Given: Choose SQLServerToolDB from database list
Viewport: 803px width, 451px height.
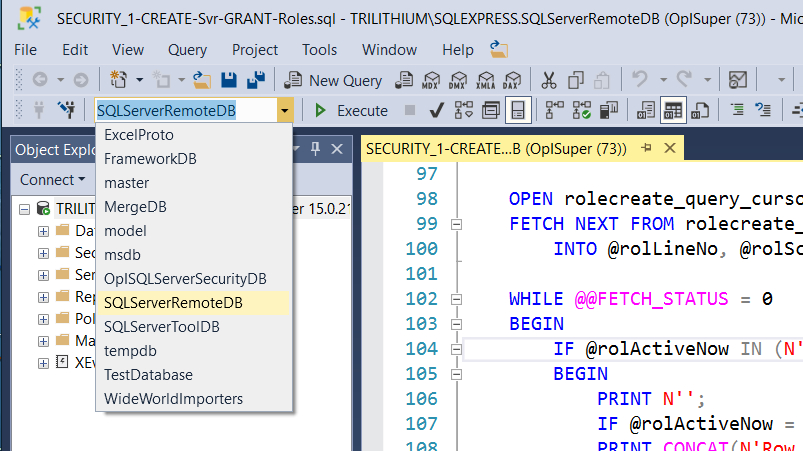Looking at the screenshot, I should click(192, 327).
